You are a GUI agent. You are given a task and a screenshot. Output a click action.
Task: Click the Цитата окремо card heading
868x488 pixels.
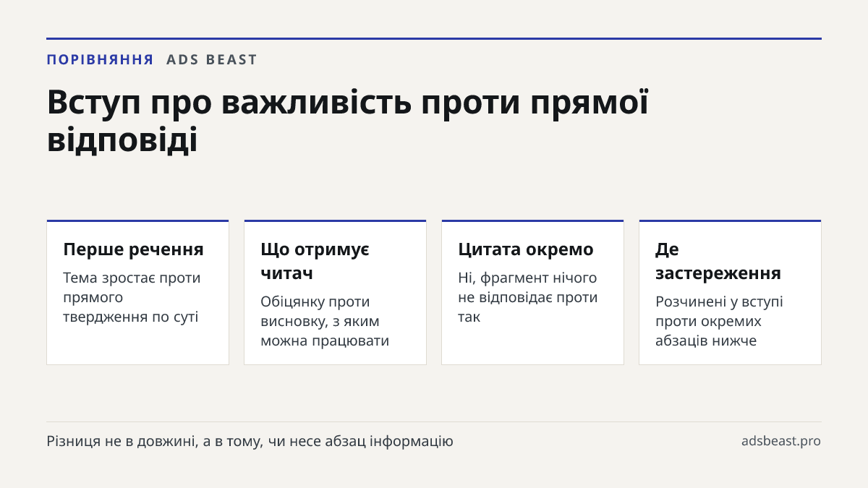[526, 249]
